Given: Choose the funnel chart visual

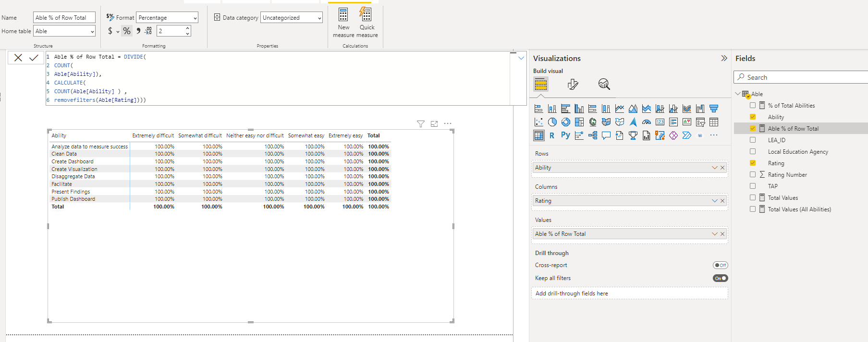Looking at the screenshot, I should (x=714, y=109).
